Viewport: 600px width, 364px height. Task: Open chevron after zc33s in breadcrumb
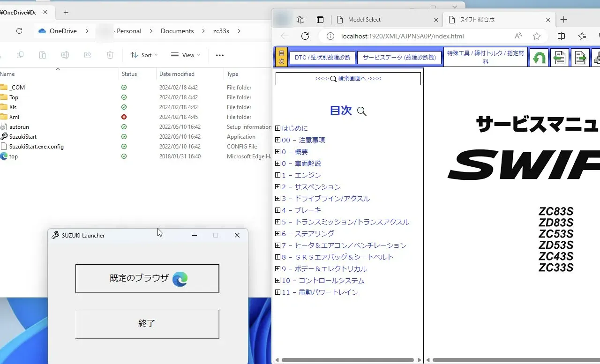pos(239,31)
